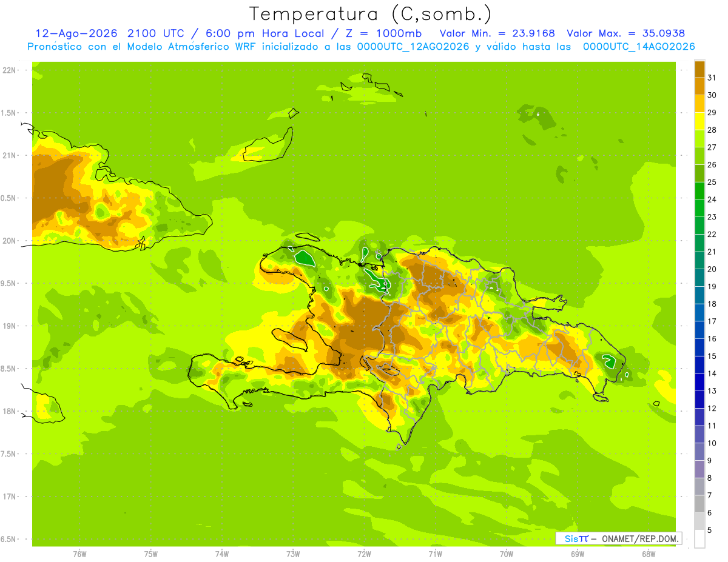
Task: Click the "69W" longitude label
Action: point(578,554)
